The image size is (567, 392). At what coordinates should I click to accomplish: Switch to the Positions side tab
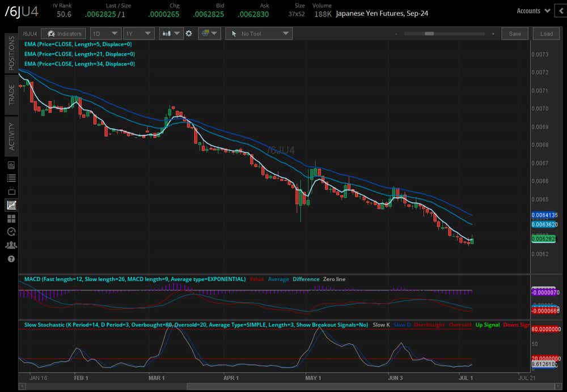[x=11, y=53]
